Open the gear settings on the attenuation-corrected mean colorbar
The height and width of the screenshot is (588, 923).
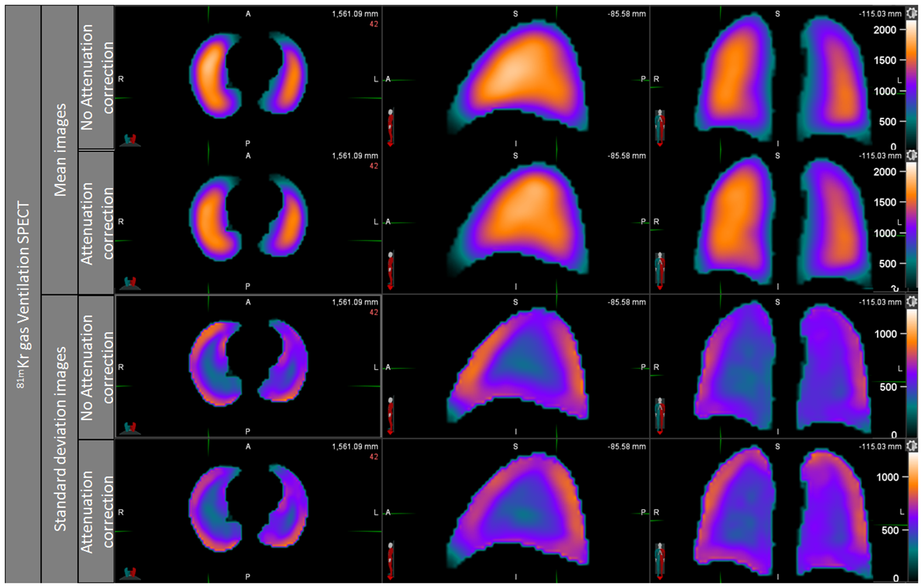tap(912, 156)
